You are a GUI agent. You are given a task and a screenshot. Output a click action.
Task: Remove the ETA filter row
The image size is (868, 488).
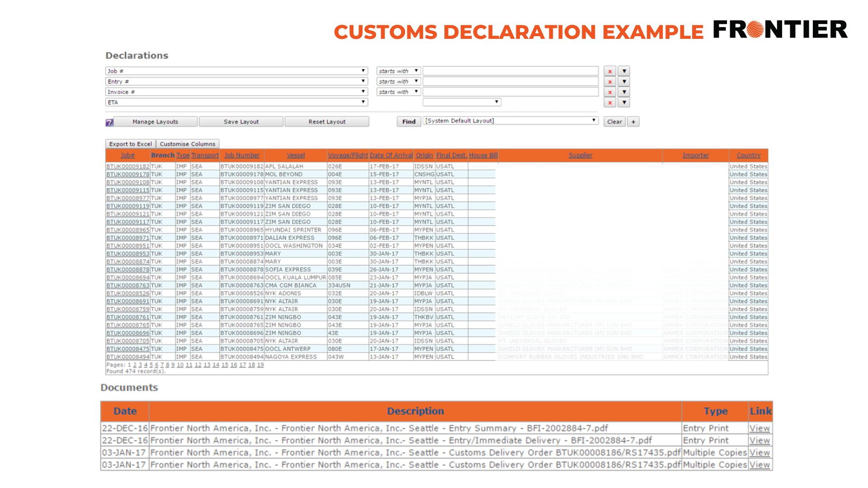click(x=610, y=103)
